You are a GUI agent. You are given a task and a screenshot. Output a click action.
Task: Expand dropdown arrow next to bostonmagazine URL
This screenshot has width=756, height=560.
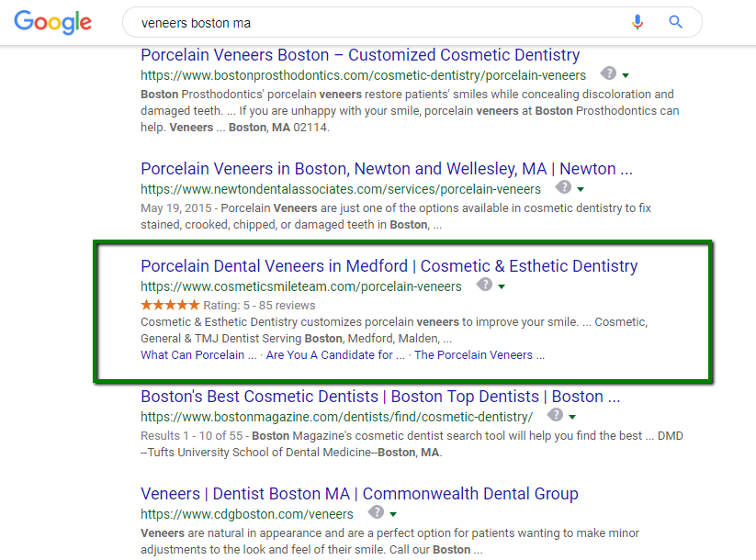(x=572, y=417)
